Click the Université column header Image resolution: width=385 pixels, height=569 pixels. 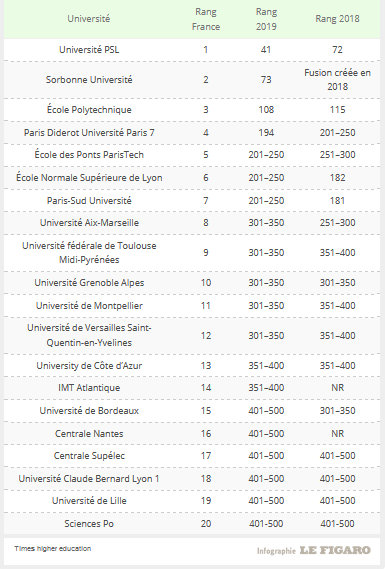point(89,19)
